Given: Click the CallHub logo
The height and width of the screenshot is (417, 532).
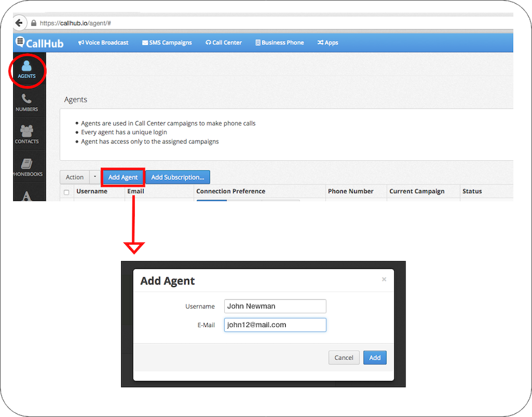Looking at the screenshot, I should tap(40, 43).
